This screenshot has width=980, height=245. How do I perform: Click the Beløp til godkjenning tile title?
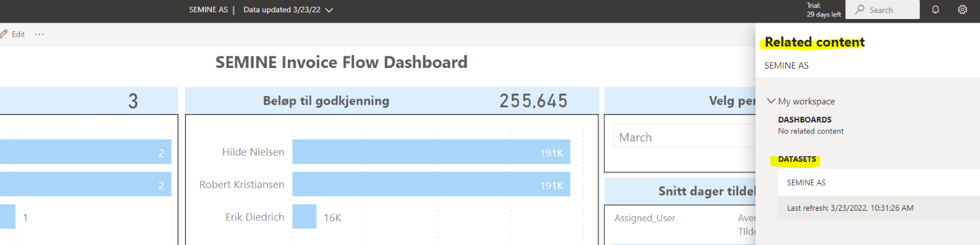326,101
